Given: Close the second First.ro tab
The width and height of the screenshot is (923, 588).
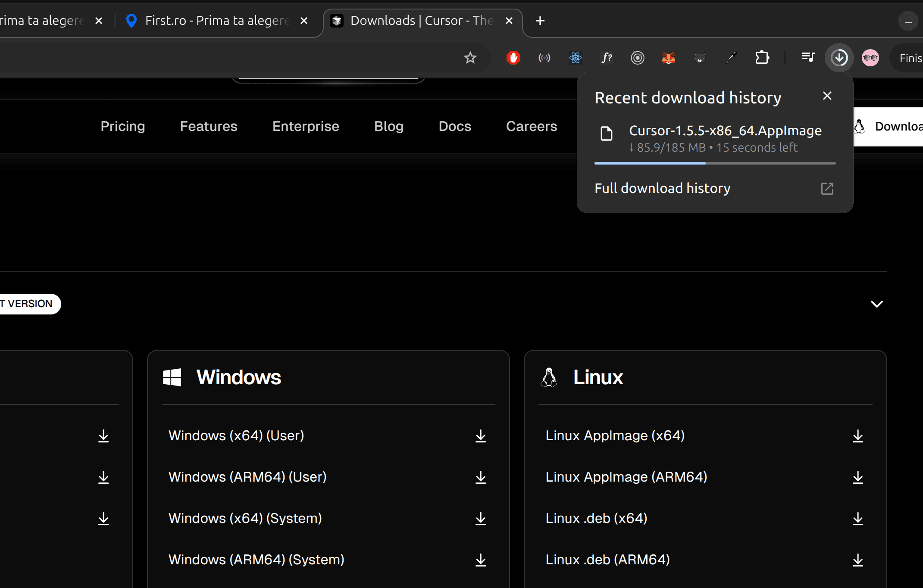Looking at the screenshot, I should [x=303, y=21].
